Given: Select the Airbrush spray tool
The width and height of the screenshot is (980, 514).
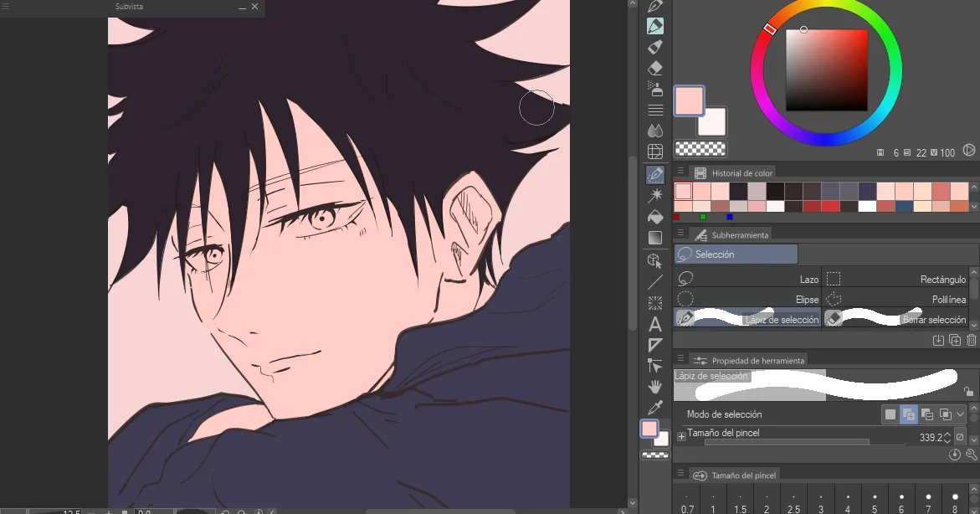Looking at the screenshot, I should coord(655,88).
